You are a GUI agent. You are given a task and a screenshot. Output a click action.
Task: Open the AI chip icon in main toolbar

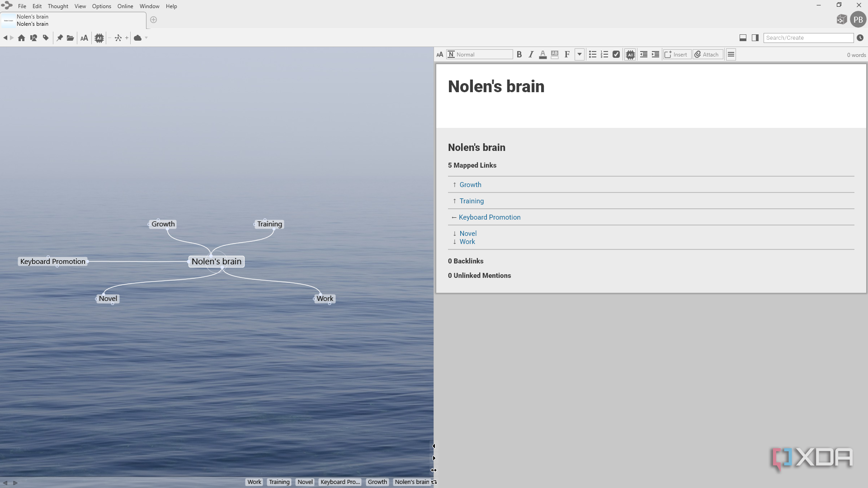99,38
